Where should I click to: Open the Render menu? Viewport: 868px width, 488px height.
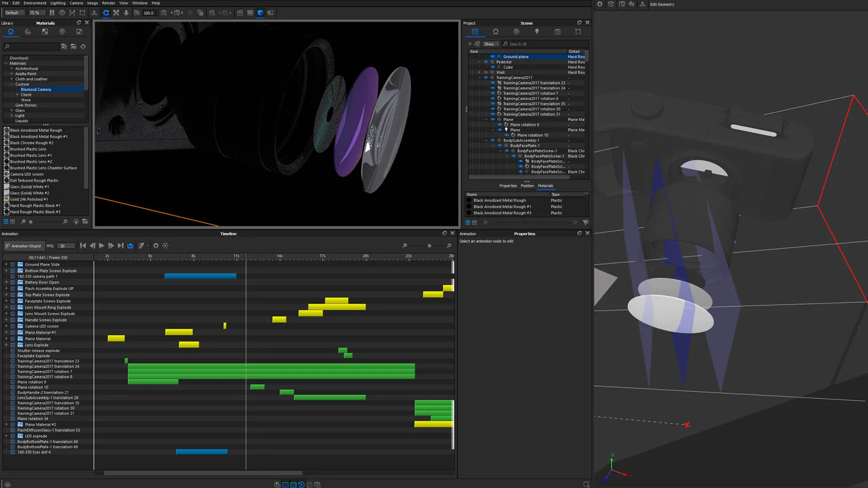pyautogui.click(x=108, y=3)
